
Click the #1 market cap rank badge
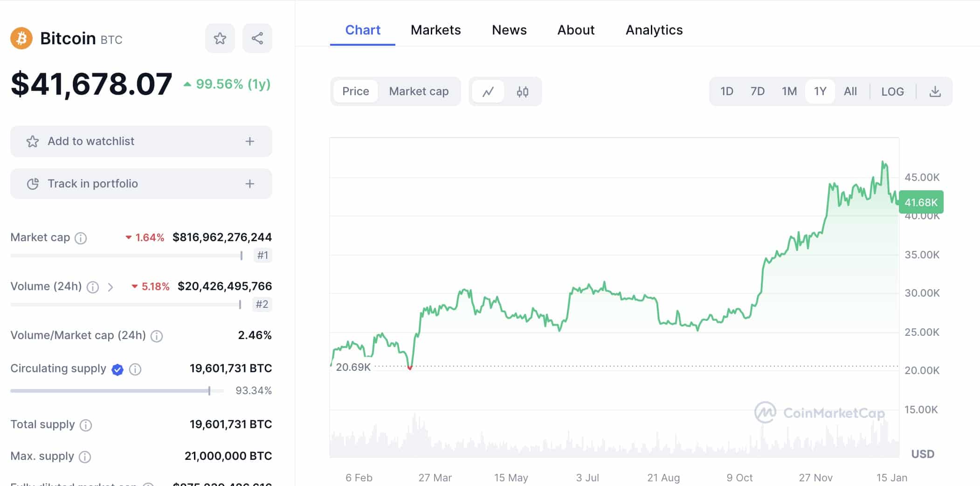263,255
